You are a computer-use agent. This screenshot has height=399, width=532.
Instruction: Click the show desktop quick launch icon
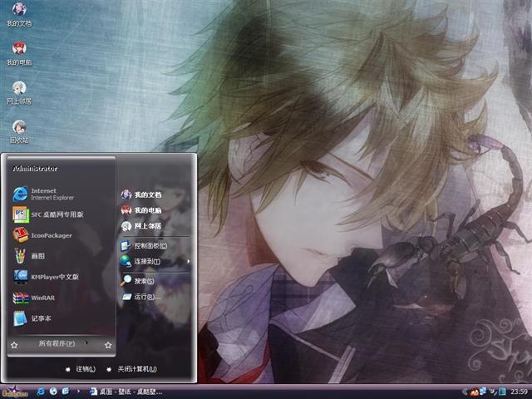(x=66, y=392)
